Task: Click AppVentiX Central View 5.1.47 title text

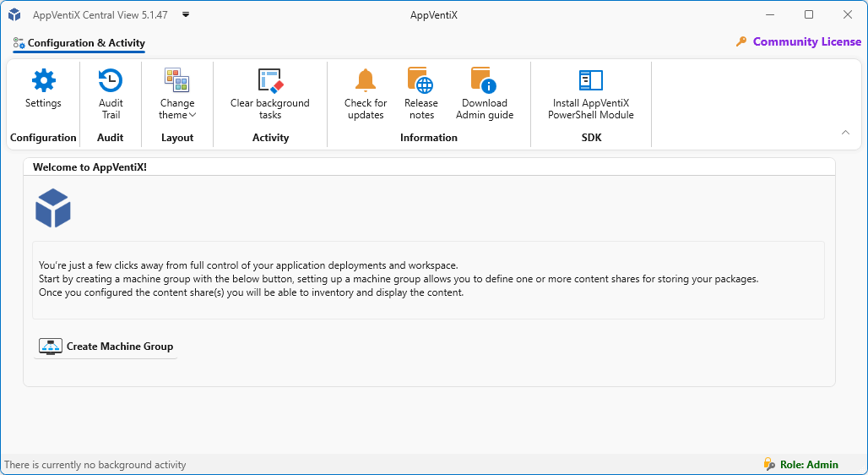Action: pos(100,15)
